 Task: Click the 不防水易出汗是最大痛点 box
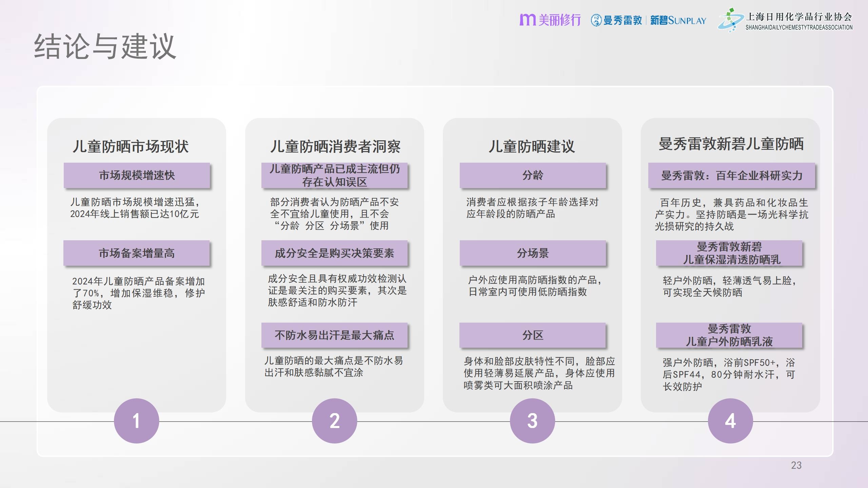click(334, 335)
